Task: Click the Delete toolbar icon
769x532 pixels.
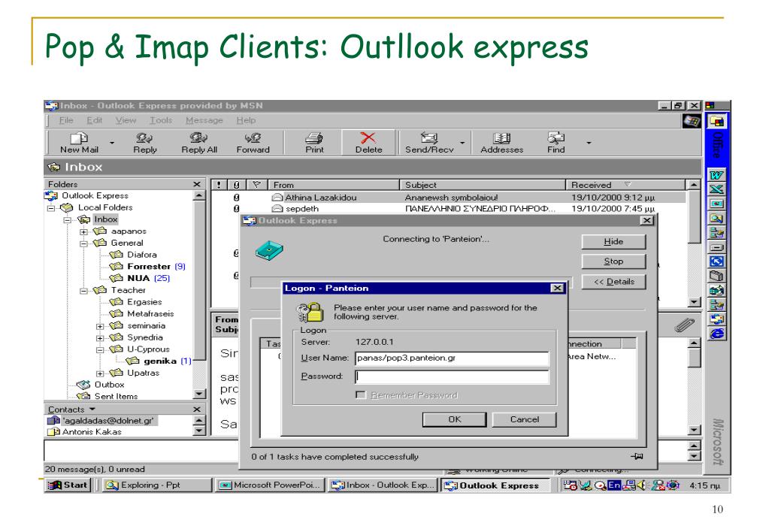Action: (x=368, y=143)
